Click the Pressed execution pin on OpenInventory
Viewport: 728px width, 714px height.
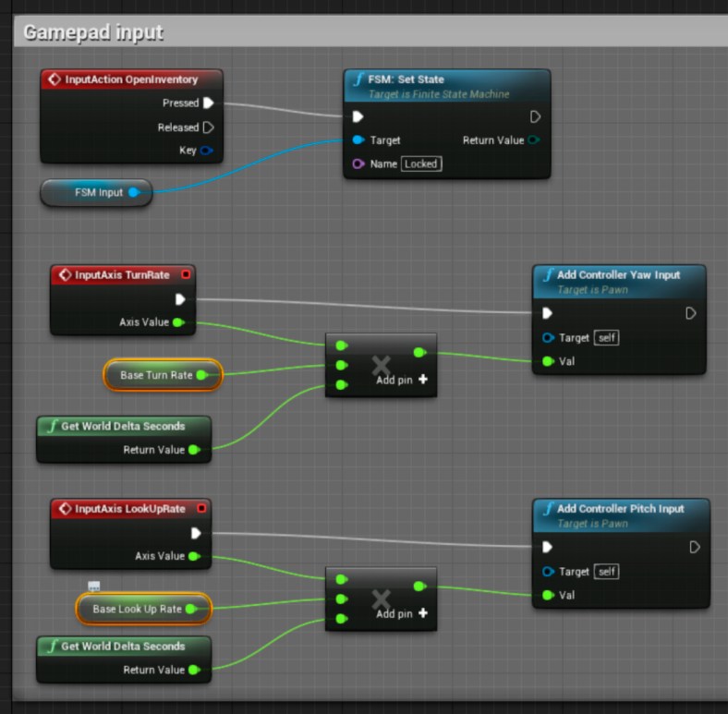[208, 103]
